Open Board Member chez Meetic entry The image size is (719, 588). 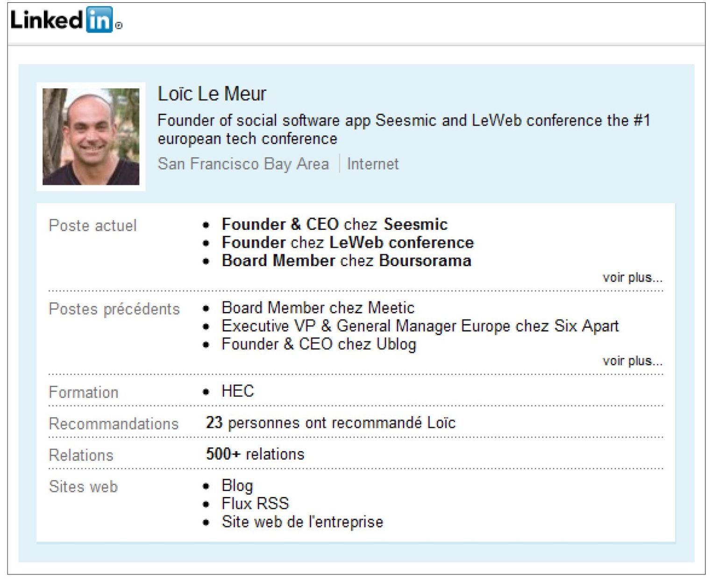coord(318,308)
